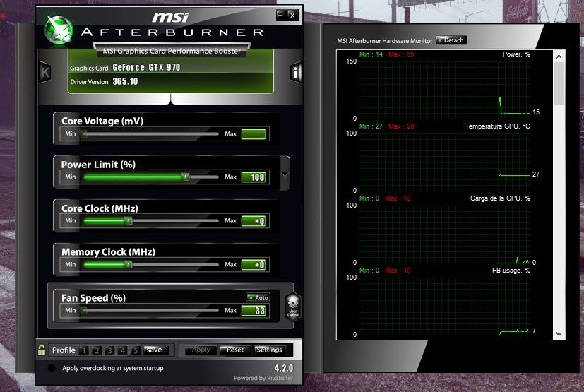This screenshot has height=392, width=584.
Task: Click the profile save button
Action: [x=155, y=350]
